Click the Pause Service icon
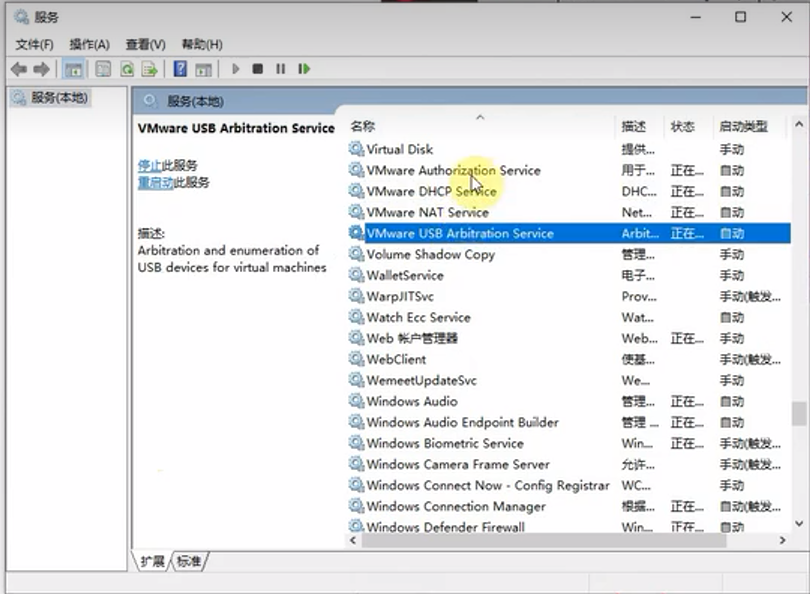Image resolution: width=810 pixels, height=594 pixels. click(x=281, y=69)
